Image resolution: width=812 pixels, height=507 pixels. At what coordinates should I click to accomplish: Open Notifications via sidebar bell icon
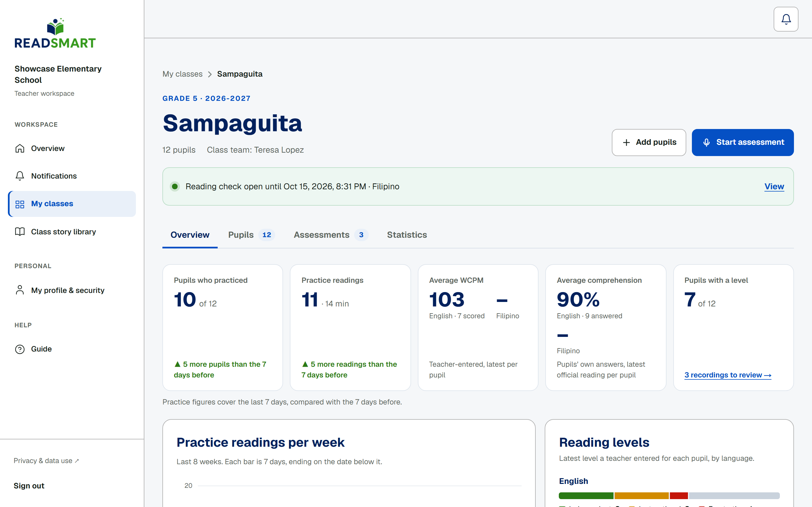(x=20, y=176)
